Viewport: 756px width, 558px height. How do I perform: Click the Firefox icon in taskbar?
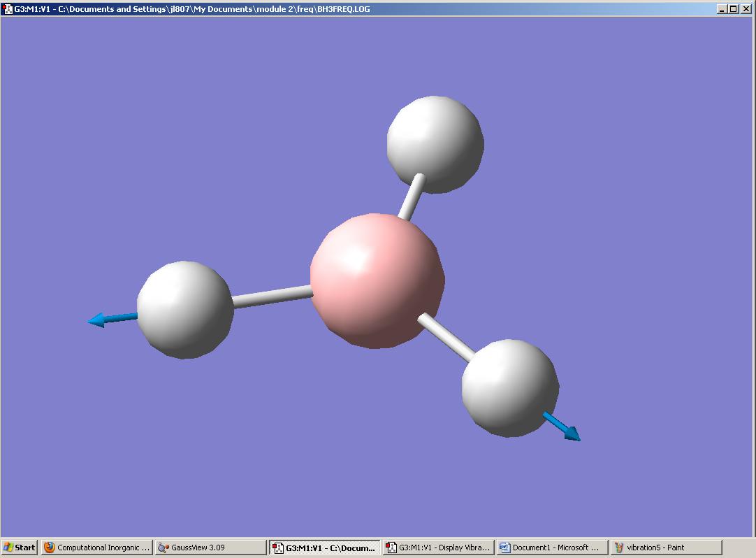coord(49,548)
